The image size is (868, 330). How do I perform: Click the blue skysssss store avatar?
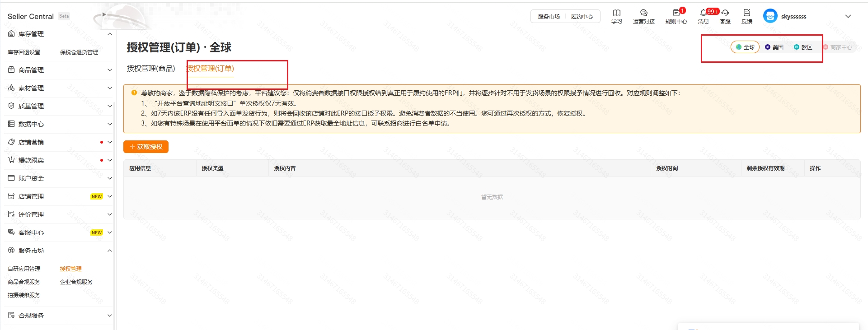[x=770, y=16]
